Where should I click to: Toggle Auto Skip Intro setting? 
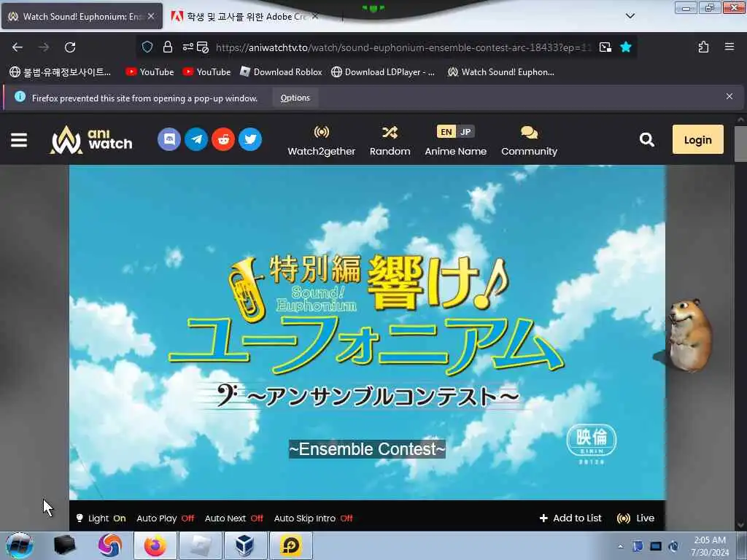click(x=314, y=518)
